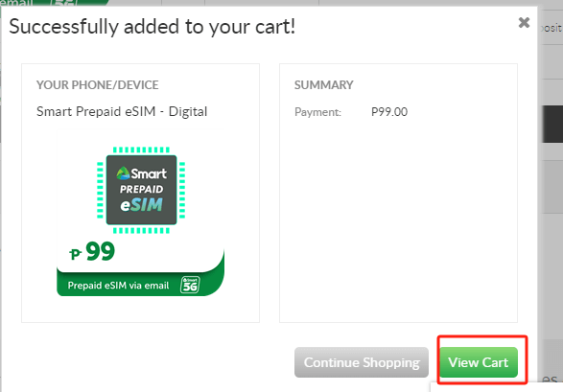This screenshot has width=563, height=392.
Task: Click the YOUR PHONE/DEVICE heading
Action: (x=97, y=85)
